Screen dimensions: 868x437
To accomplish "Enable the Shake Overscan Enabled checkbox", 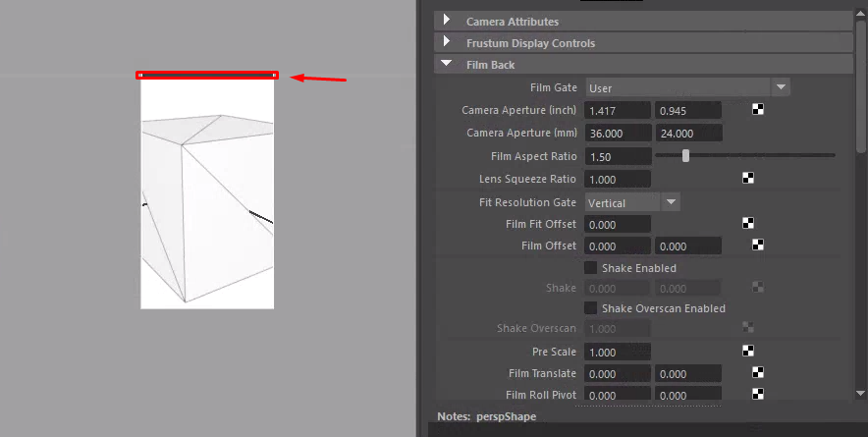I will (591, 308).
